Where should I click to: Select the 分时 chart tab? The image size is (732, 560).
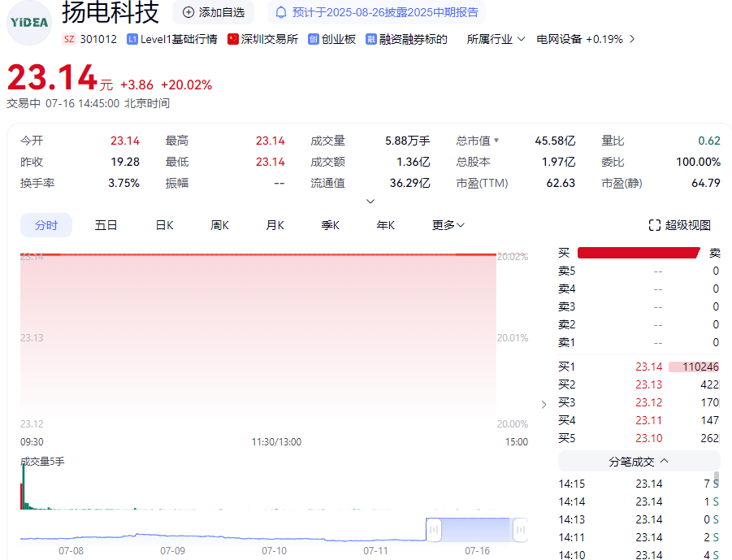coord(46,225)
